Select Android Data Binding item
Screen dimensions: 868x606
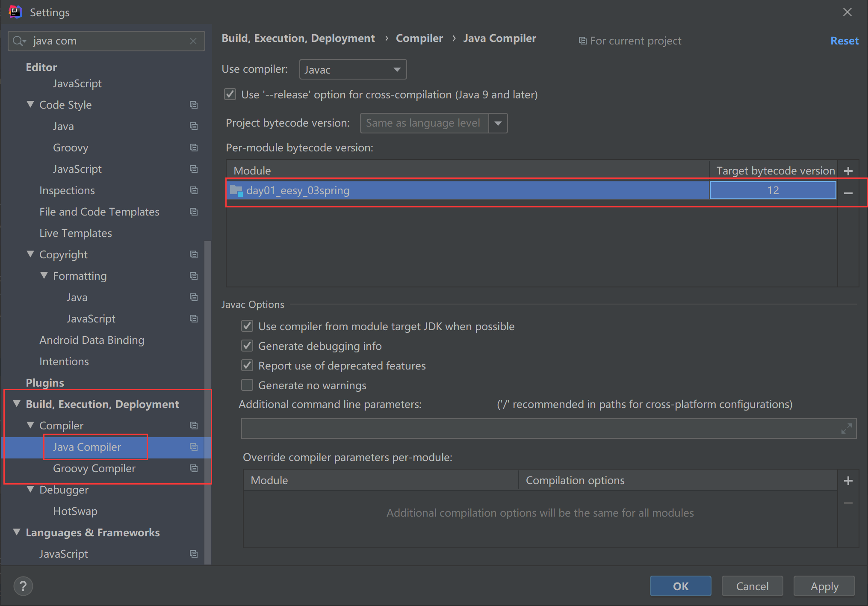coord(92,340)
